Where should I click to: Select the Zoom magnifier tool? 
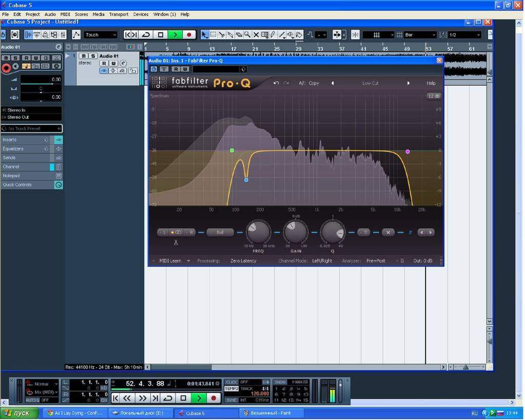click(247, 35)
